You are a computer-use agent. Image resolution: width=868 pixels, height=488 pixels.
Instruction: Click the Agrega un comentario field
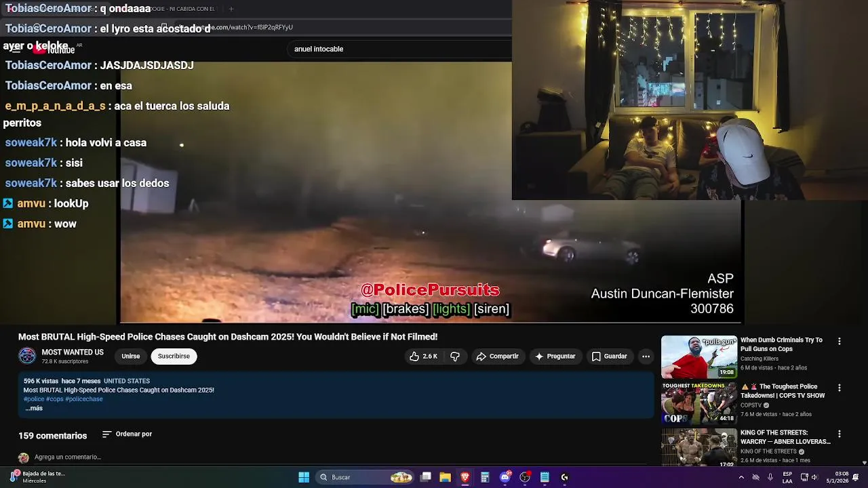pos(68,457)
